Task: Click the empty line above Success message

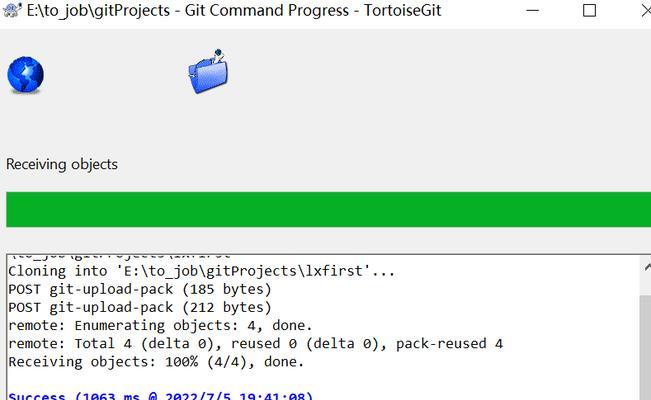Action: tap(324, 380)
